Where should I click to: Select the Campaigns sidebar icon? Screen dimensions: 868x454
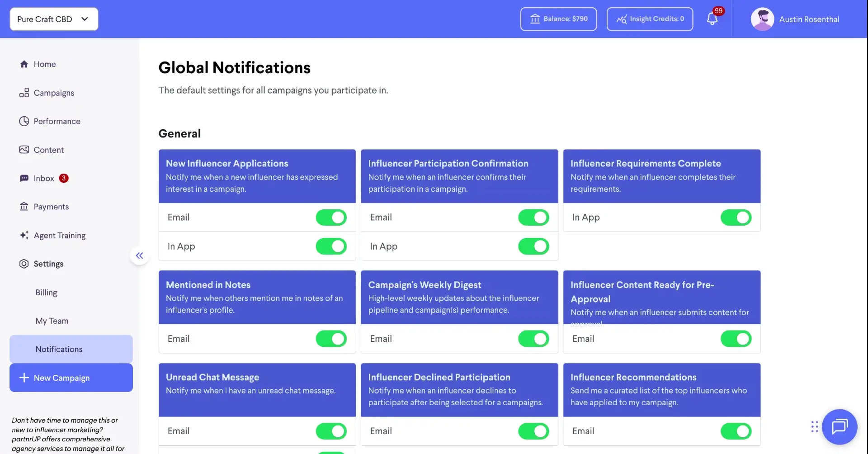[24, 93]
